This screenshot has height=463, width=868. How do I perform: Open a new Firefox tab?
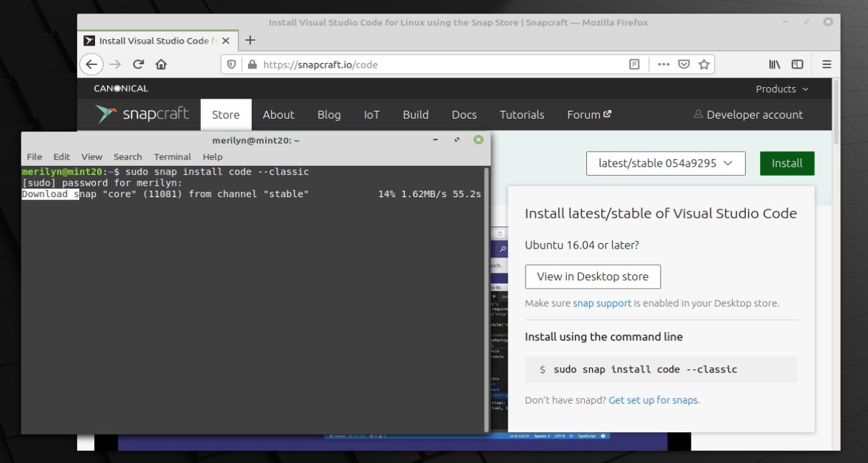coord(250,40)
